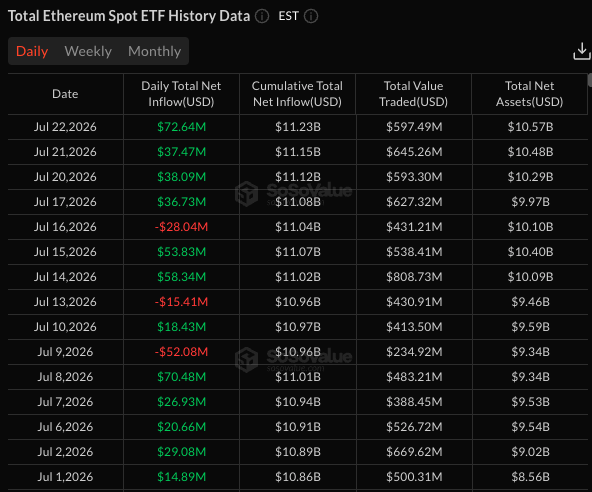Click the Date column header

point(65,94)
